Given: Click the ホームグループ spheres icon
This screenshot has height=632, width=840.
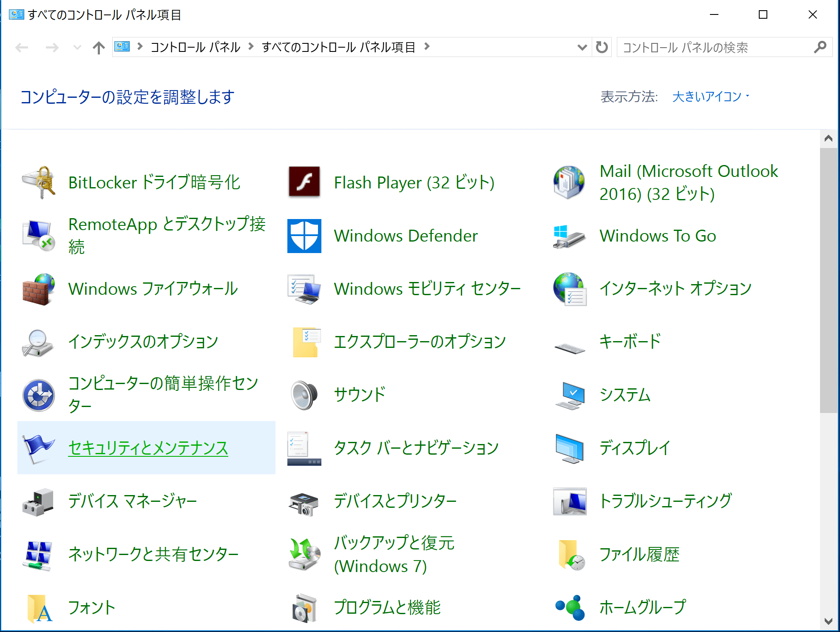Looking at the screenshot, I should coord(570,607).
